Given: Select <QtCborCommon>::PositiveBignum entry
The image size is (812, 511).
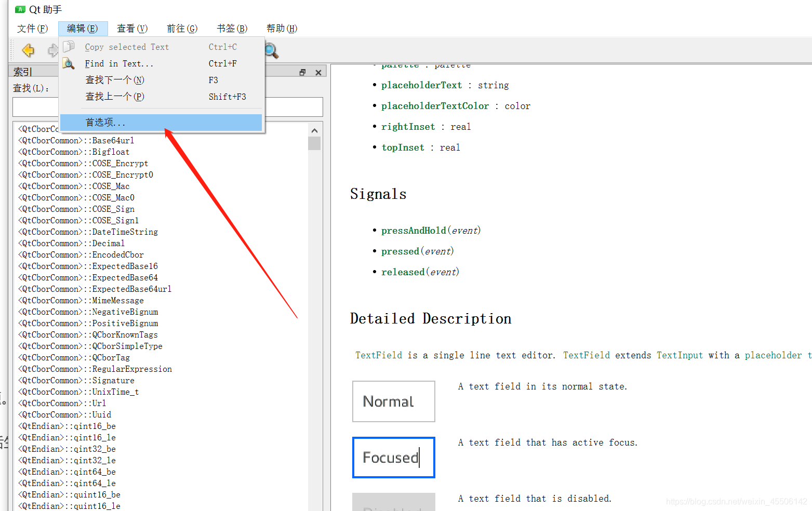Looking at the screenshot, I should (x=88, y=323).
